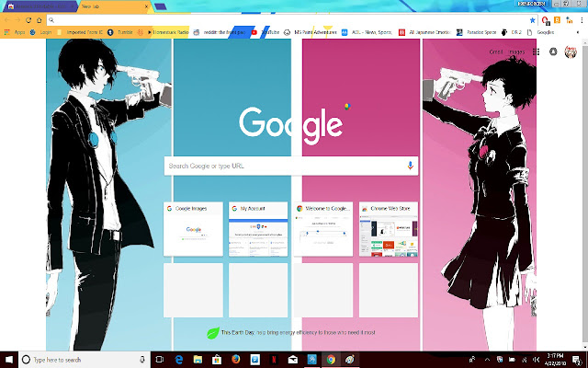Click the Cortana microphone in taskbar search
The image size is (588, 368).
(142, 360)
